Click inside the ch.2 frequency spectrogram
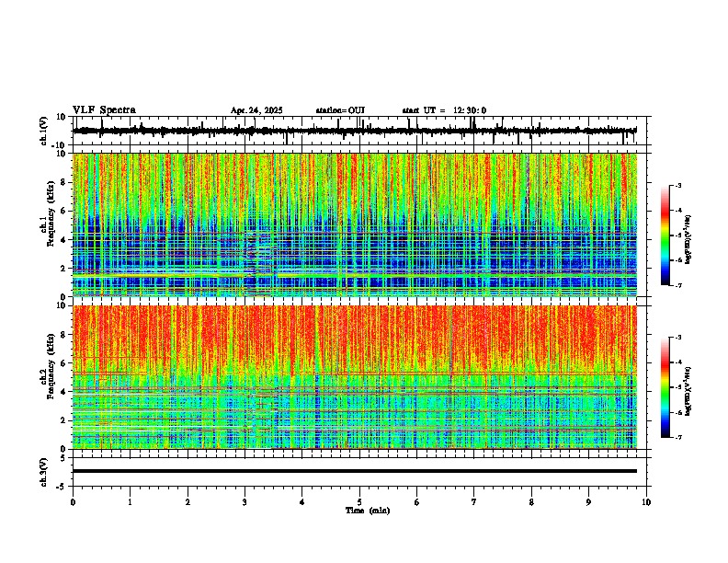Viewport: 728px width, 563px height. coord(355,377)
